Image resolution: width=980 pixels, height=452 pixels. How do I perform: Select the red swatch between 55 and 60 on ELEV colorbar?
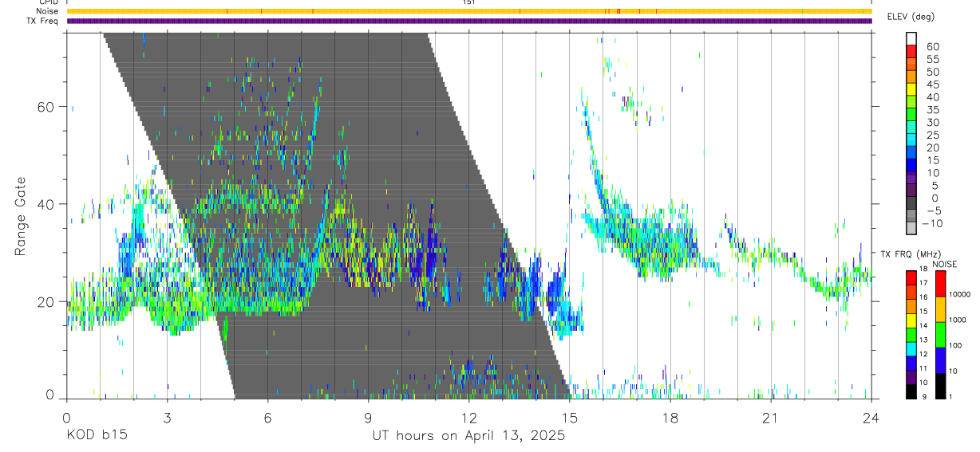coord(911,53)
